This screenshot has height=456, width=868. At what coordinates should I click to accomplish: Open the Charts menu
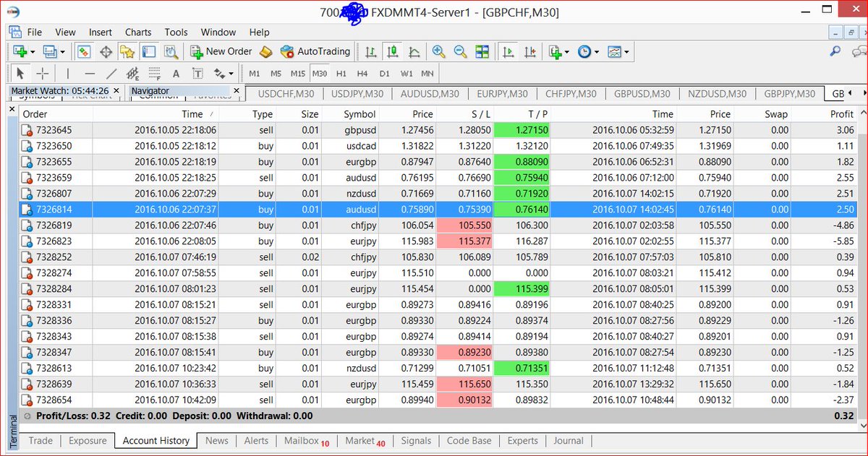coord(137,32)
